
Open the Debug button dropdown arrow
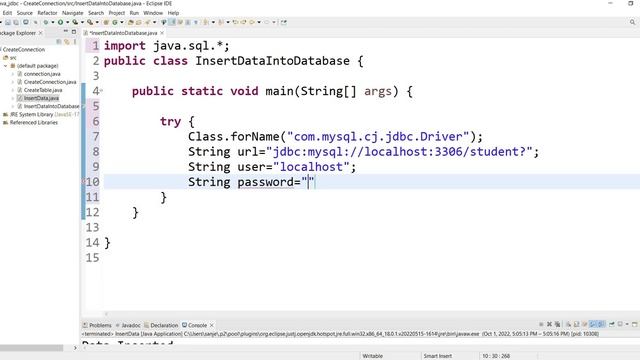53,22
